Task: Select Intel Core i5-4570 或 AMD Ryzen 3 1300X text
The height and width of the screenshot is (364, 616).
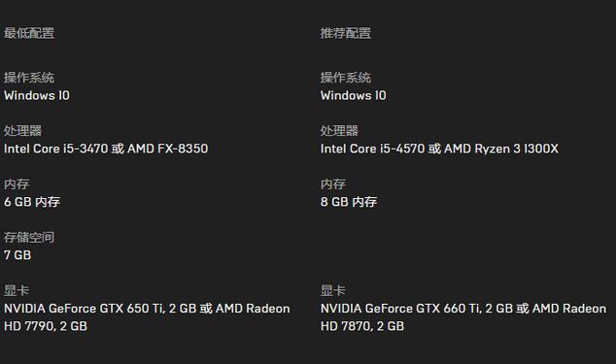Action: tap(439, 149)
